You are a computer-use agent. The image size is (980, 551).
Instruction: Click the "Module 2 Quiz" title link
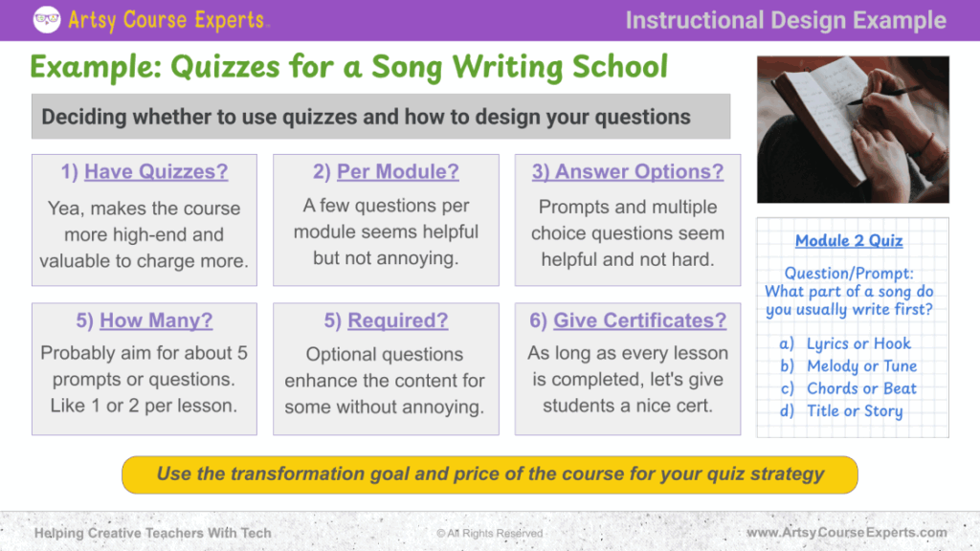[849, 240]
